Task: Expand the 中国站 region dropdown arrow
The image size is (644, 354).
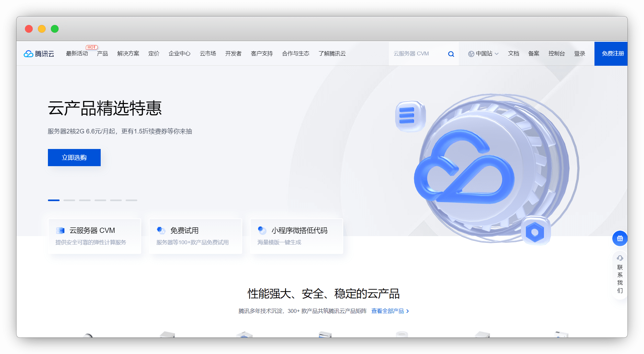Action: point(497,54)
